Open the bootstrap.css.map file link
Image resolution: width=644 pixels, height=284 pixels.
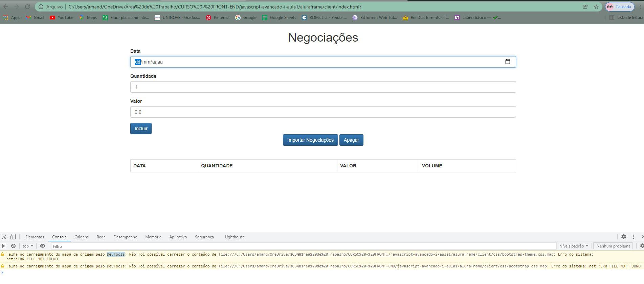click(x=383, y=266)
